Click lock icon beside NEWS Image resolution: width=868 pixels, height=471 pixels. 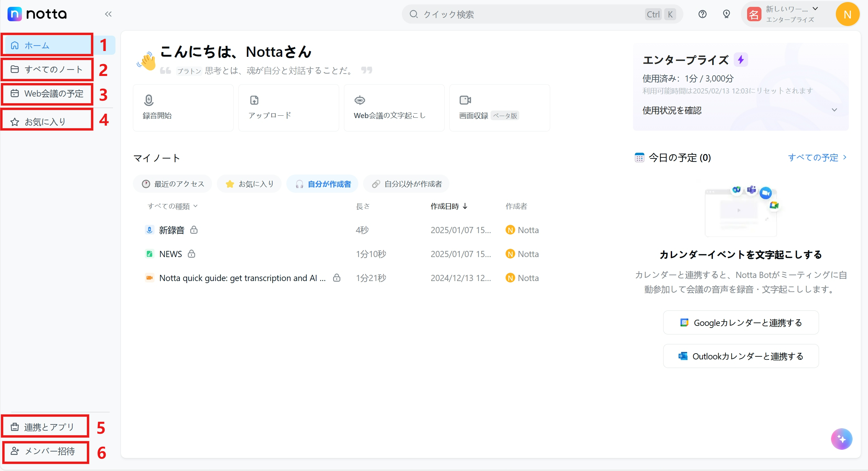(x=191, y=254)
